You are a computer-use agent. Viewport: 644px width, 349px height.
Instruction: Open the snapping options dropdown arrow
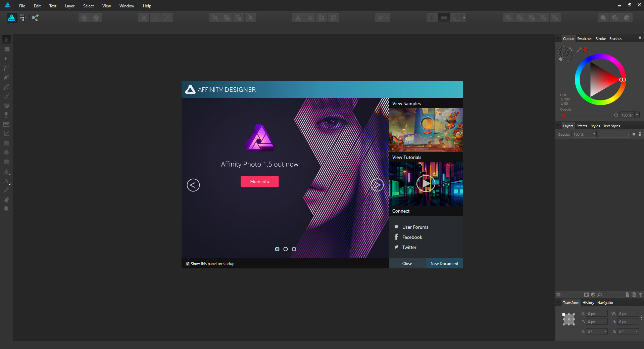pos(464,18)
